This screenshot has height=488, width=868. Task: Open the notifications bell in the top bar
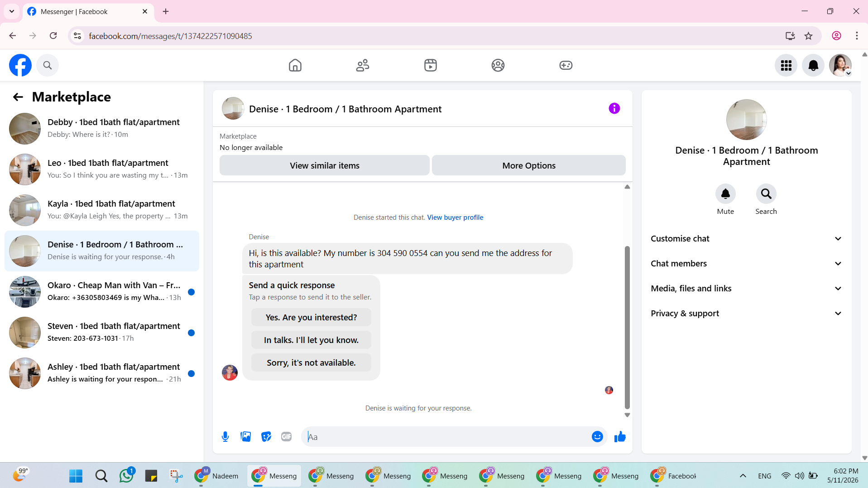tap(813, 66)
